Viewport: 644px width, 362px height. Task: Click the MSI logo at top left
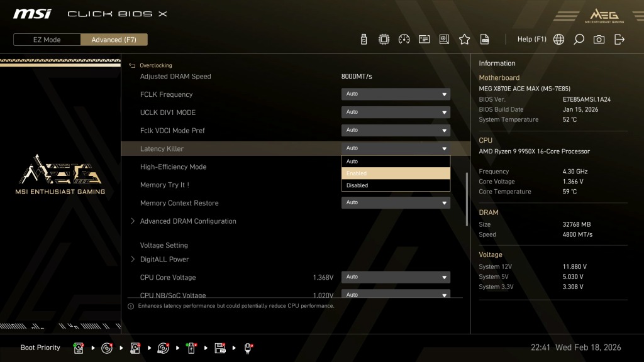coord(32,14)
